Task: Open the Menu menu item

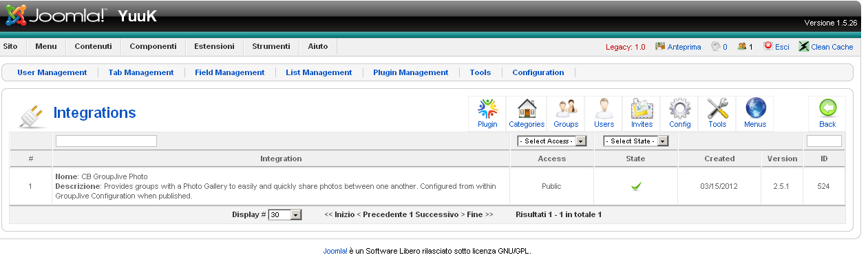Action: coord(46,47)
